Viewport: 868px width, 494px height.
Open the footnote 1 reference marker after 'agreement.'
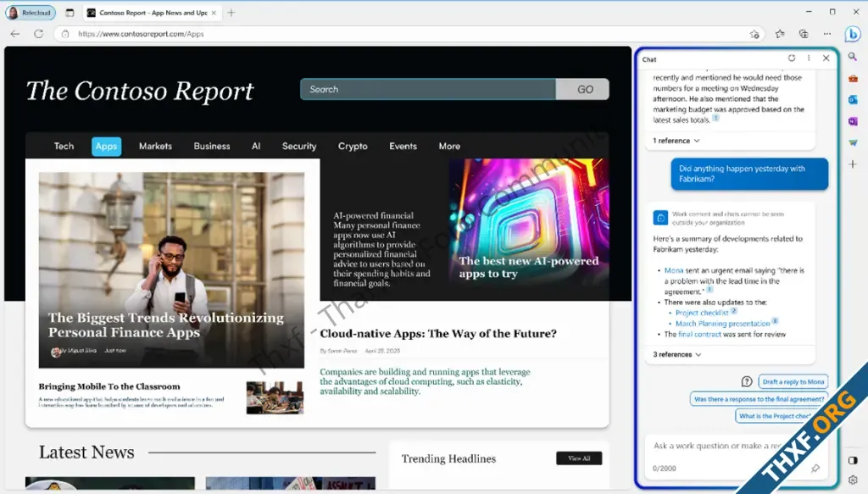coord(709,289)
